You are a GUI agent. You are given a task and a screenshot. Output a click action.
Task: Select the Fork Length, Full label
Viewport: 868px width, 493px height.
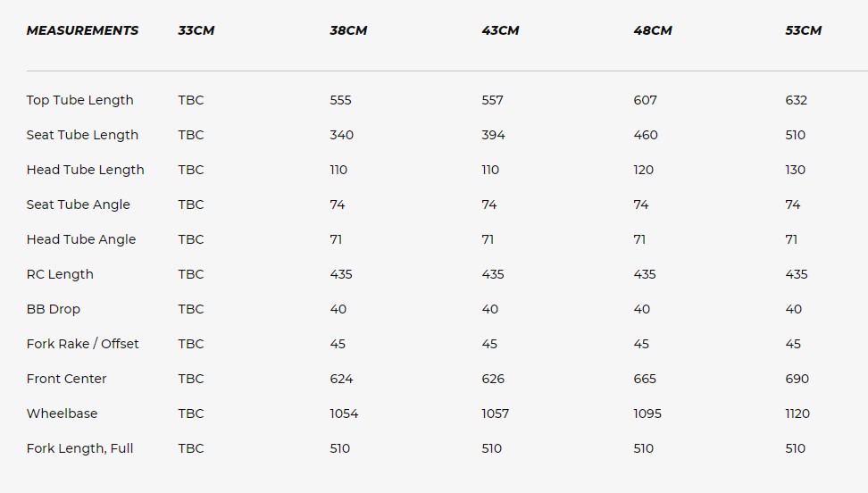pos(79,448)
